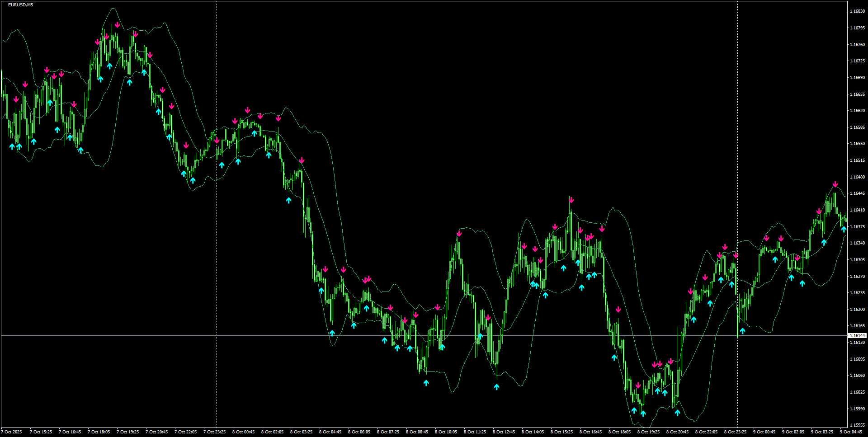
Task: Click the highlighted current price 1.16144 label
Action: coord(858,335)
